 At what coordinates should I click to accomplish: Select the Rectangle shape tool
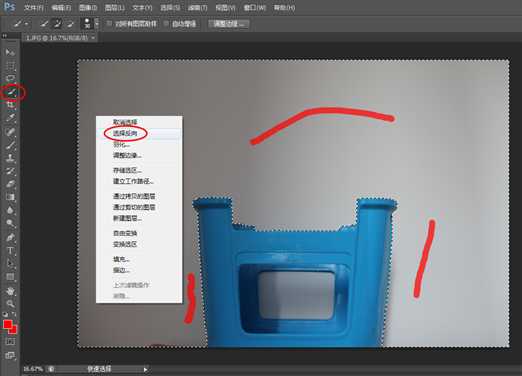click(x=10, y=277)
